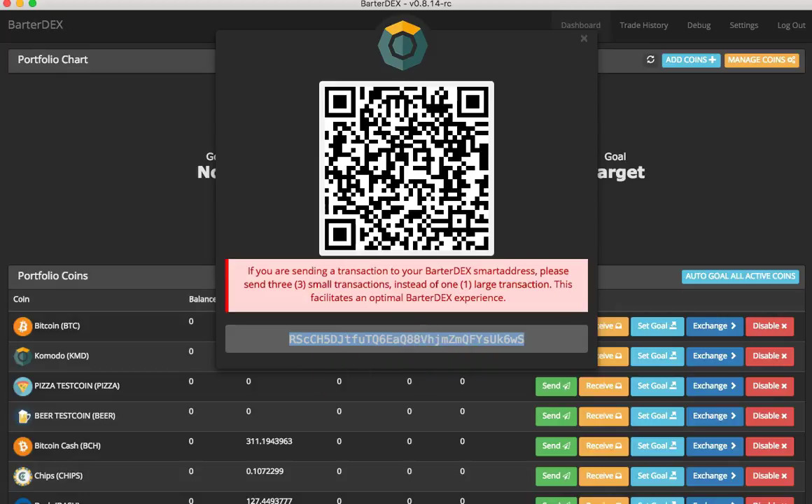Click the Komodo (KMD) coin icon
This screenshot has width=812, height=504.
[23, 356]
